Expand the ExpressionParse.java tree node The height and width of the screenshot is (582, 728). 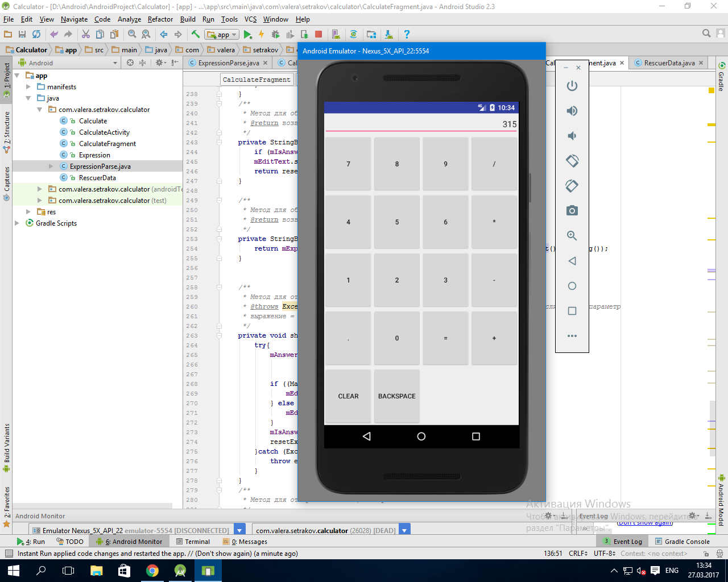click(x=51, y=167)
